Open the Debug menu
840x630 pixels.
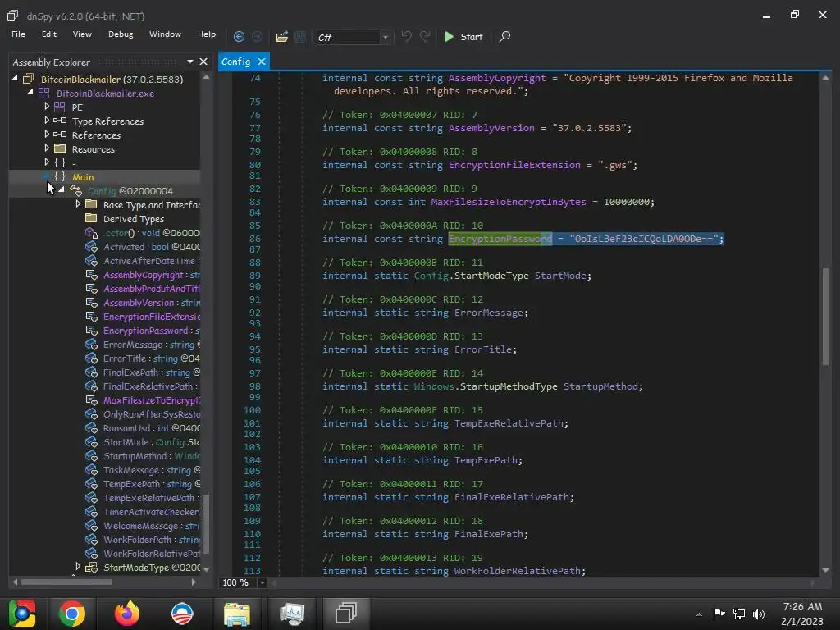tap(121, 34)
